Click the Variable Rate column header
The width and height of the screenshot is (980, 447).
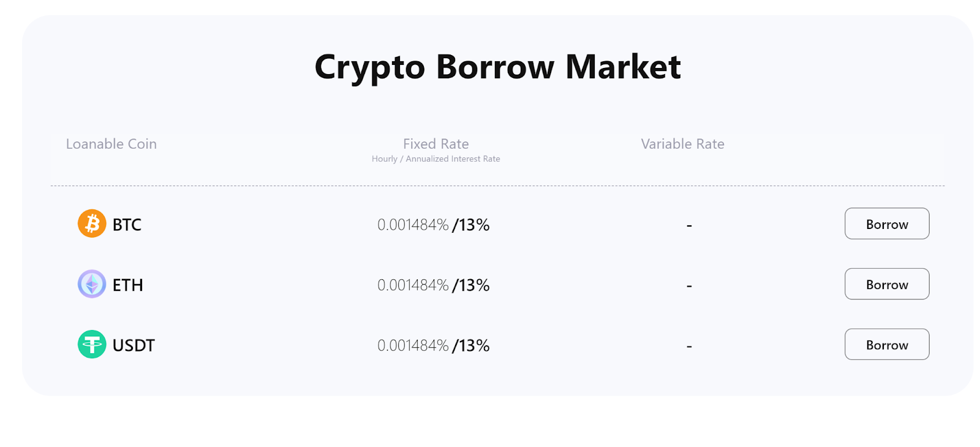(682, 144)
